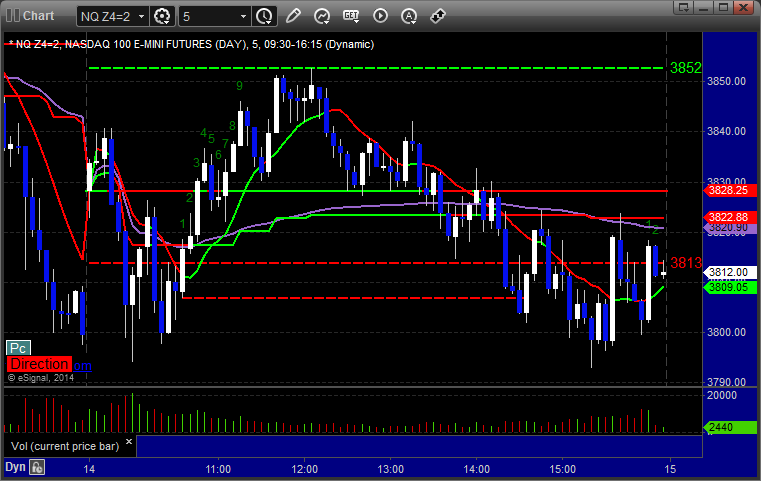761x481 pixels.
Task: Select the purple 3820.90 price marker
Action: coord(730,228)
